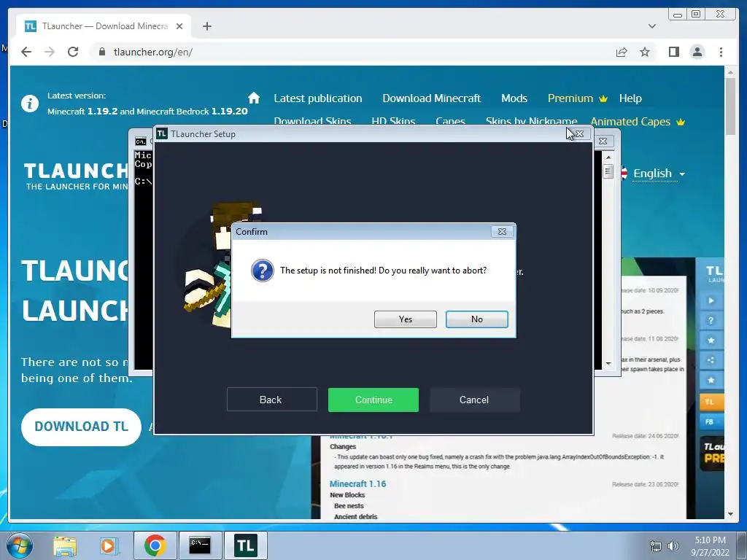Click command prompt scrollbar up arrow
Screen dimensions: 747x560
pyautogui.click(x=608, y=157)
